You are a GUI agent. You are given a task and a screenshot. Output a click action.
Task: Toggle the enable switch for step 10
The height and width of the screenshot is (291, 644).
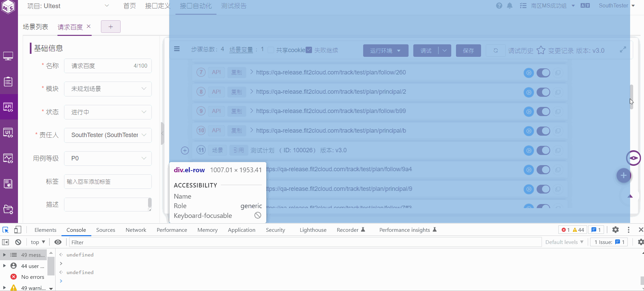(x=543, y=131)
